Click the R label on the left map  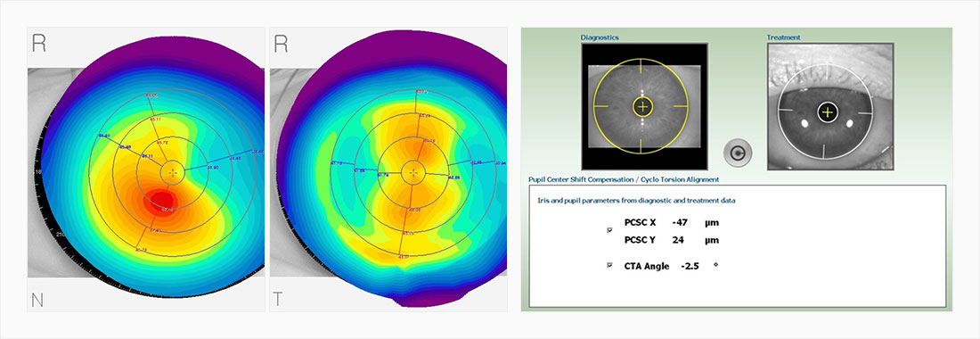[38, 43]
